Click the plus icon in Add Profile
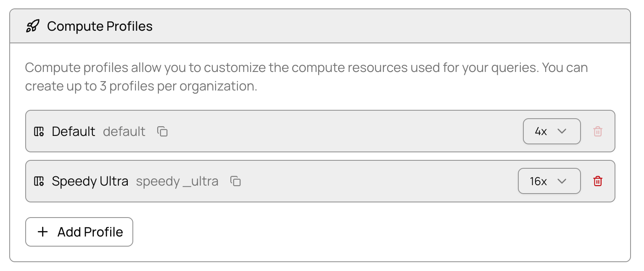Viewport: 644px width, 271px height. [43, 232]
